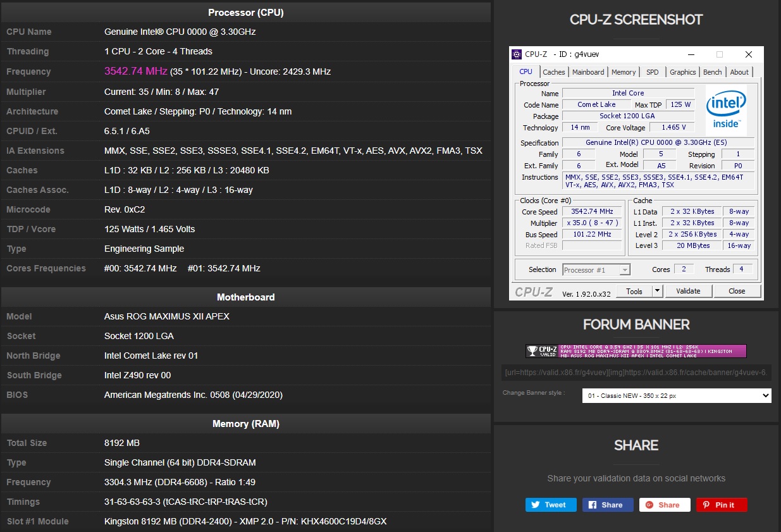Viewport: 781px width, 532px height.
Task: Click the Facebook Share button
Action: (608, 505)
